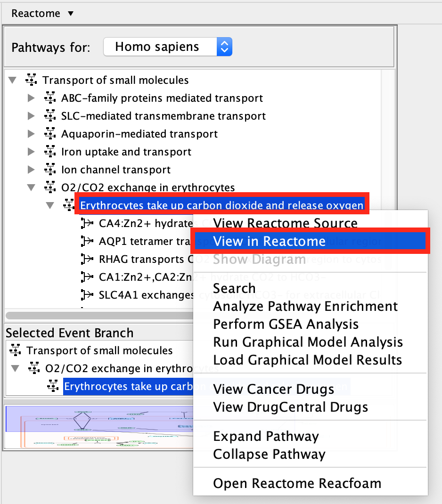Collapse the O2/CO2 exchange in erythrocytes node
The height and width of the screenshot is (504, 442).
click(x=31, y=188)
